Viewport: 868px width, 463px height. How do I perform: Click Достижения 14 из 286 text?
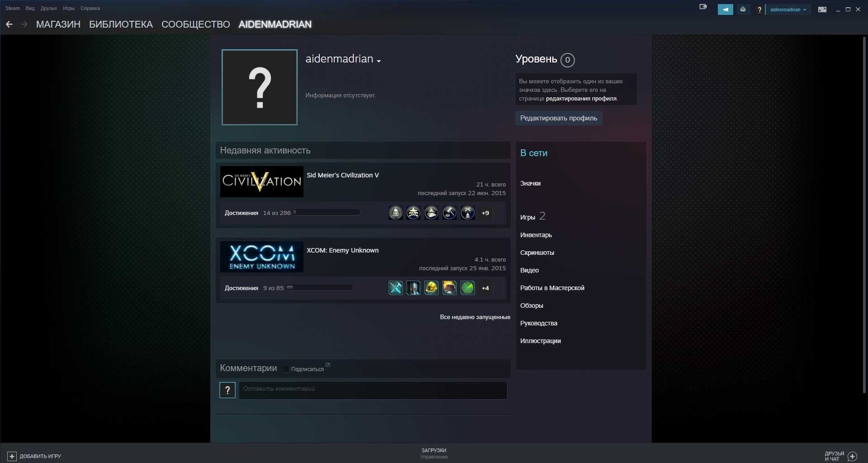point(258,213)
